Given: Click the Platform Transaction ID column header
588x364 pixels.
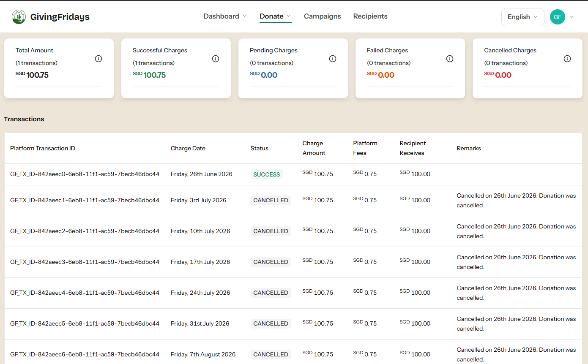Looking at the screenshot, I should tap(43, 148).
